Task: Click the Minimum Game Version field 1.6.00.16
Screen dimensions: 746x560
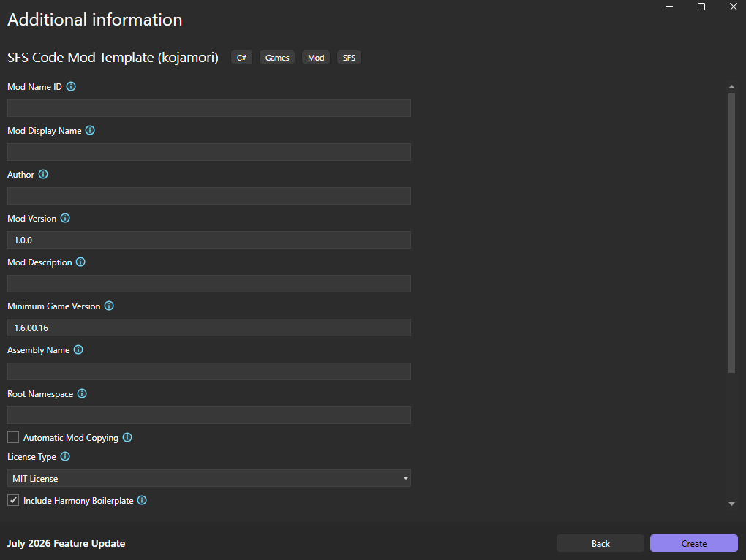Action: coord(209,328)
